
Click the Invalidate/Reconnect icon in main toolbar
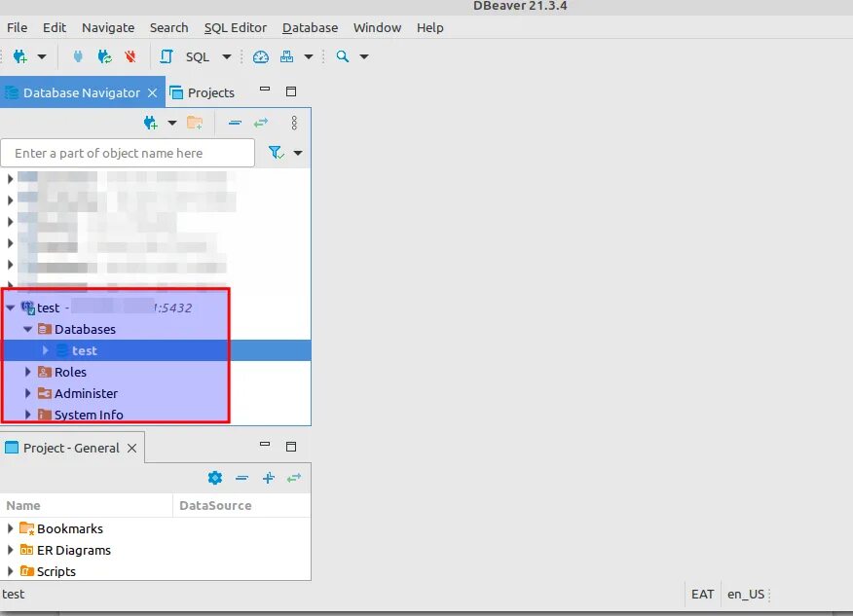pyautogui.click(x=104, y=56)
